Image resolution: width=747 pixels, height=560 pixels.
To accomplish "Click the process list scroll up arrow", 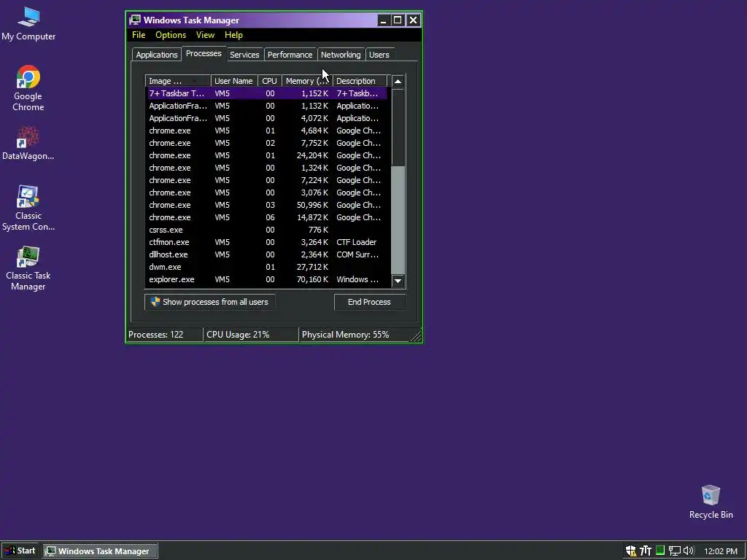I will pyautogui.click(x=398, y=82).
